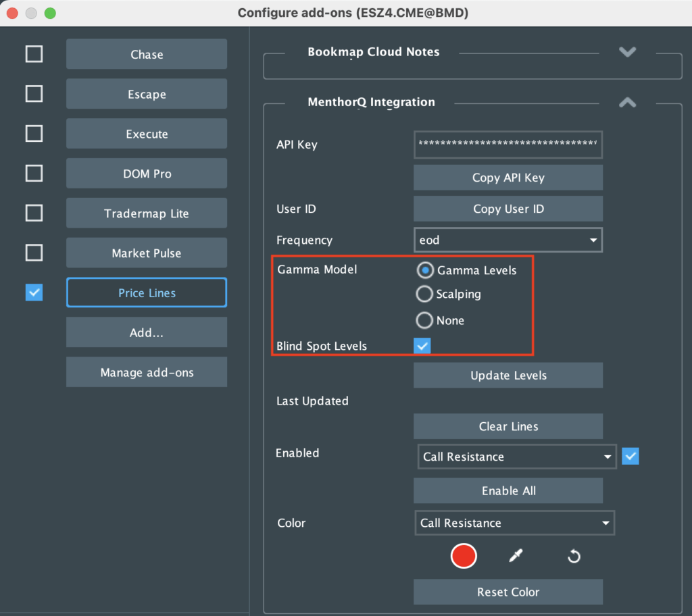The image size is (692, 616).
Task: Select the Execute add-on button
Action: coord(147,133)
